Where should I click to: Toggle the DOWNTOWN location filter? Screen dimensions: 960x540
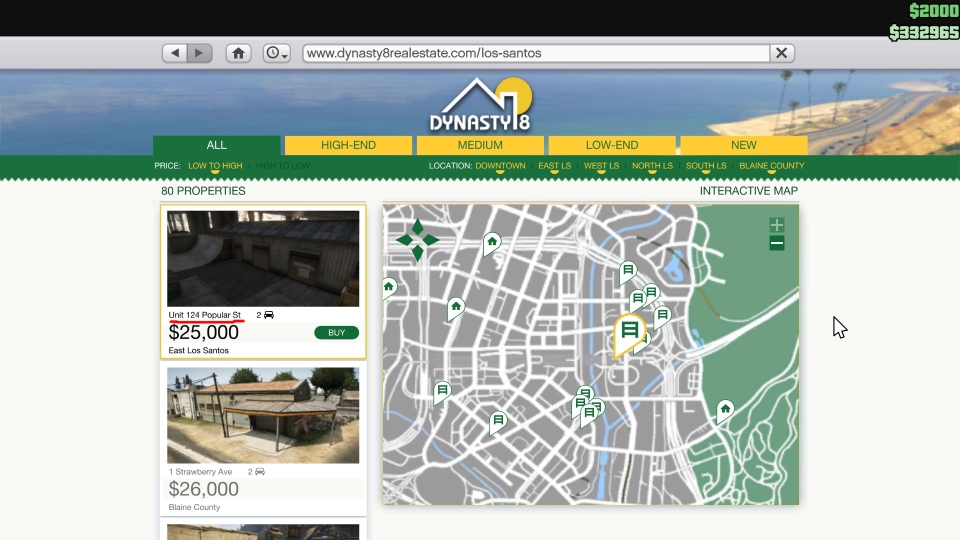point(500,166)
